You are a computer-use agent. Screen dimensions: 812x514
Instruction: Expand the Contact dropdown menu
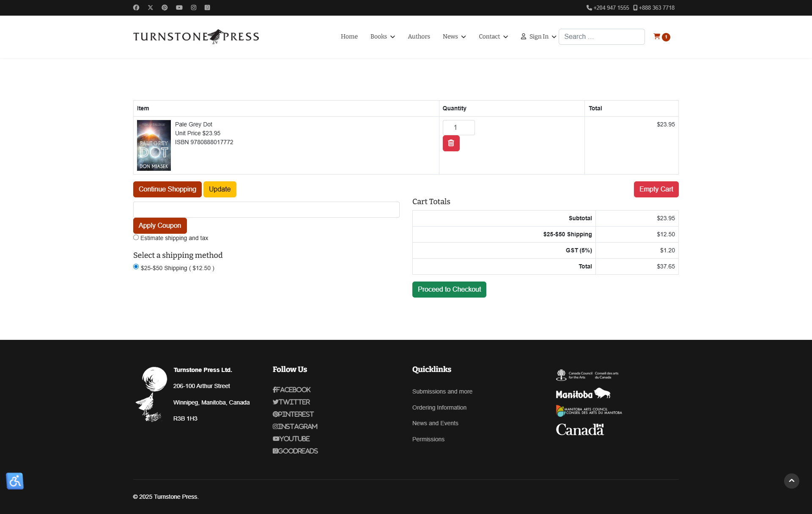(x=493, y=37)
